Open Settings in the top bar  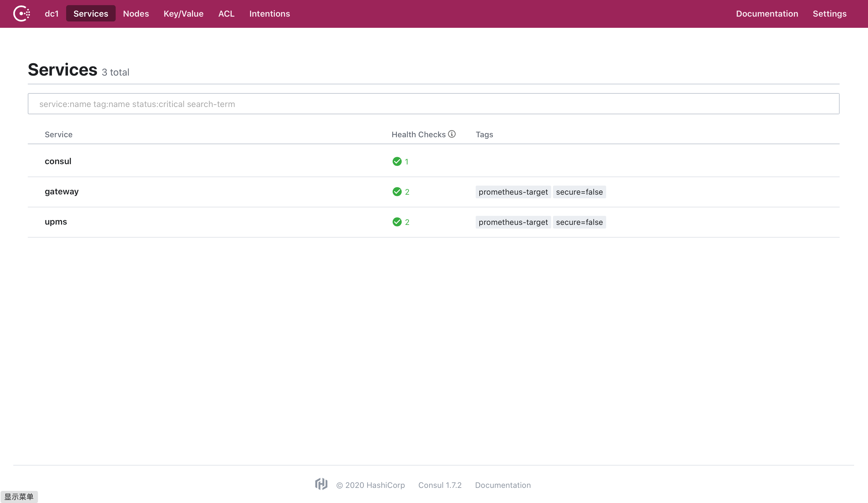tap(829, 14)
